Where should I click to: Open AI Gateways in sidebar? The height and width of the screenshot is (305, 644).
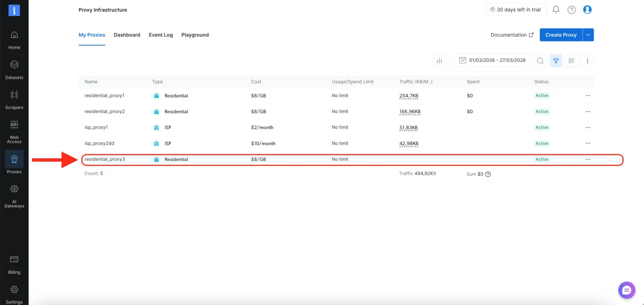point(14,189)
